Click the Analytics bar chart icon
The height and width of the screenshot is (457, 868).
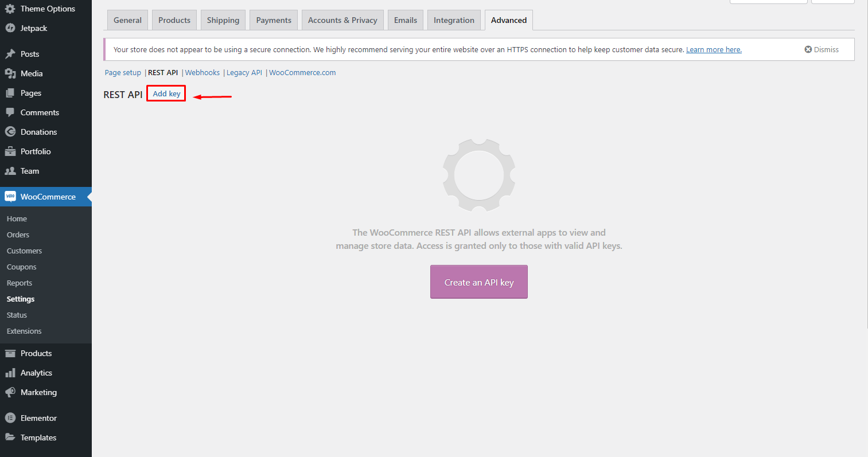(10, 373)
